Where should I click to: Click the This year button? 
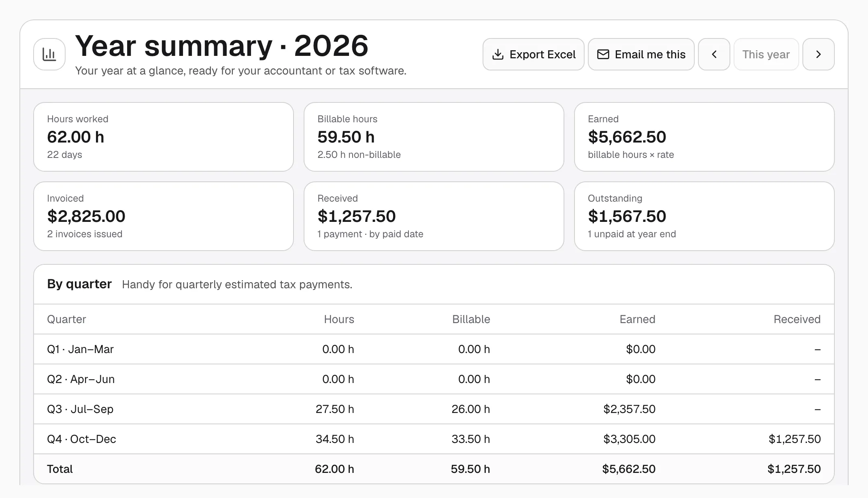[766, 54]
